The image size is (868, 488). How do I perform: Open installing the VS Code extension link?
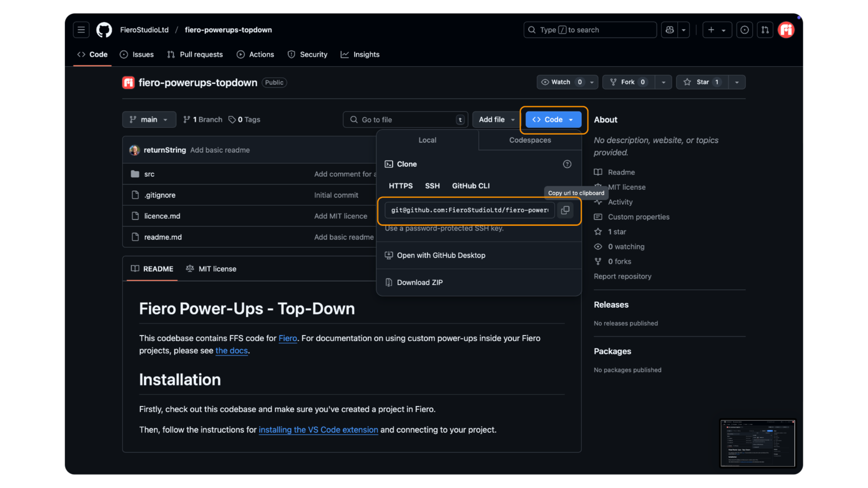pyautogui.click(x=318, y=430)
